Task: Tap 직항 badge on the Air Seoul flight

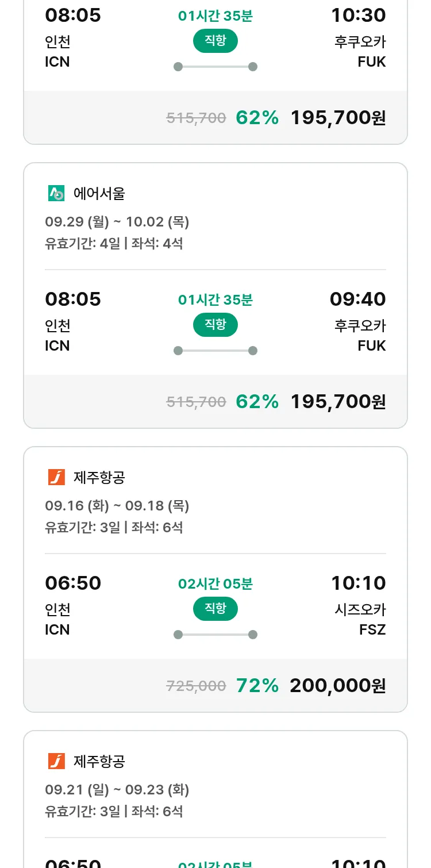Action: 215,325
